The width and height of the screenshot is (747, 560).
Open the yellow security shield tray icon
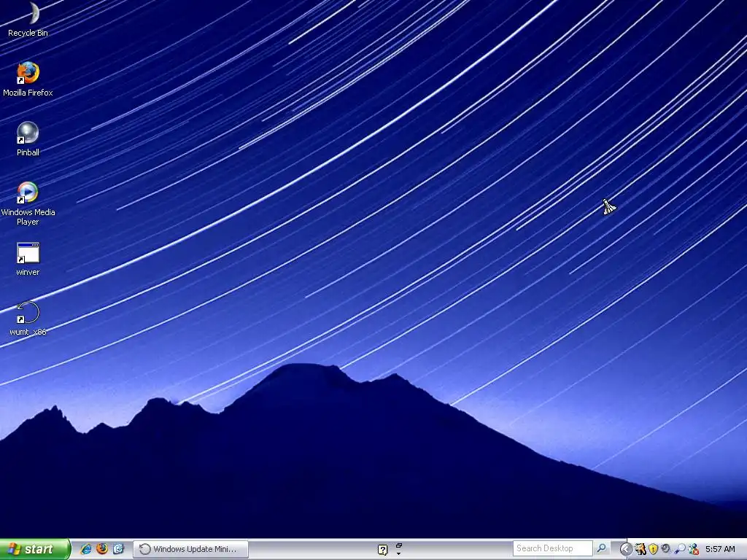tap(653, 549)
